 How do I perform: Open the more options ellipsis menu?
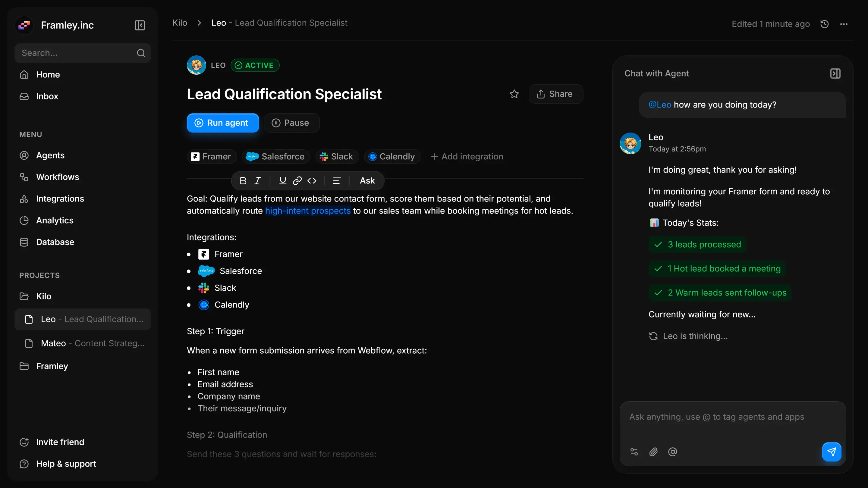(x=844, y=23)
